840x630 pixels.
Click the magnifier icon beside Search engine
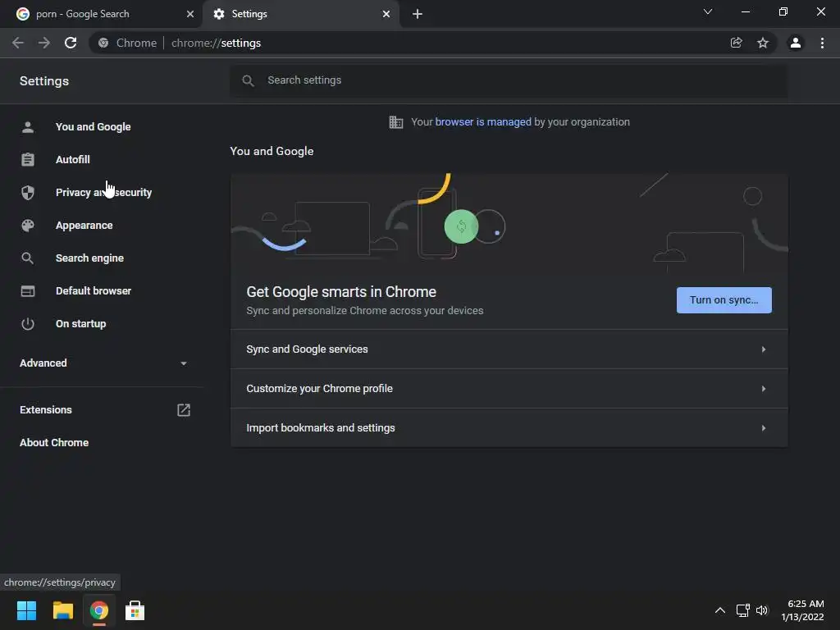pos(27,258)
